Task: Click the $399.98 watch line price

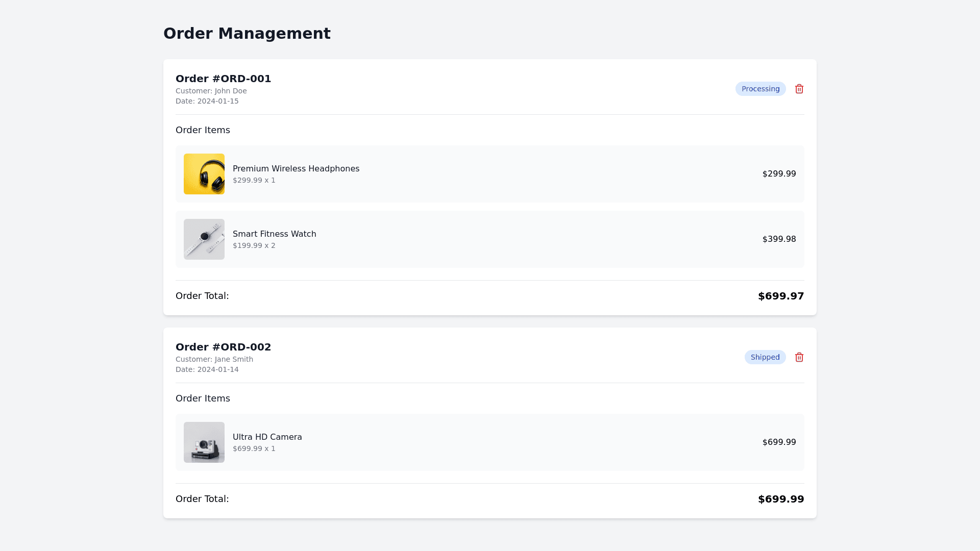Action: tap(779, 239)
